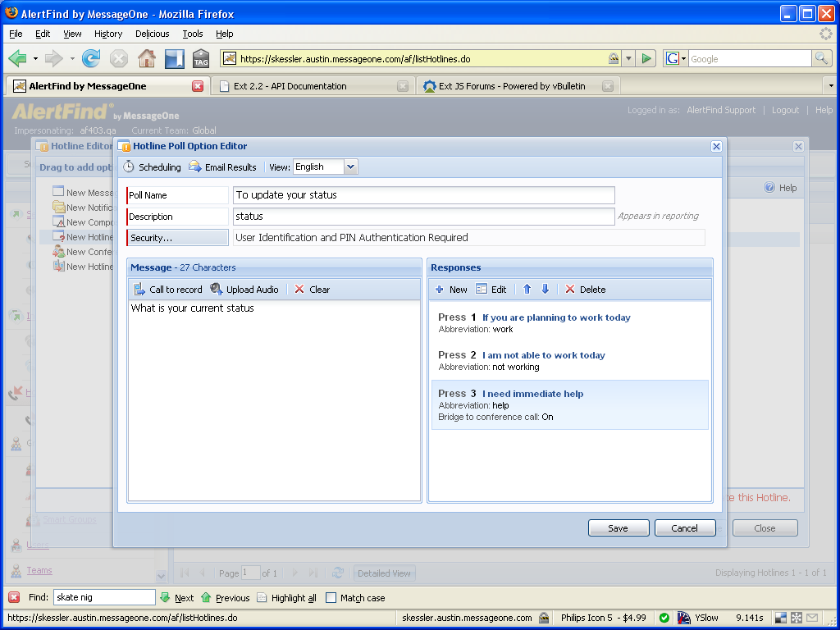Reload the page with the refresh icon
840x630 pixels.
coord(91,58)
